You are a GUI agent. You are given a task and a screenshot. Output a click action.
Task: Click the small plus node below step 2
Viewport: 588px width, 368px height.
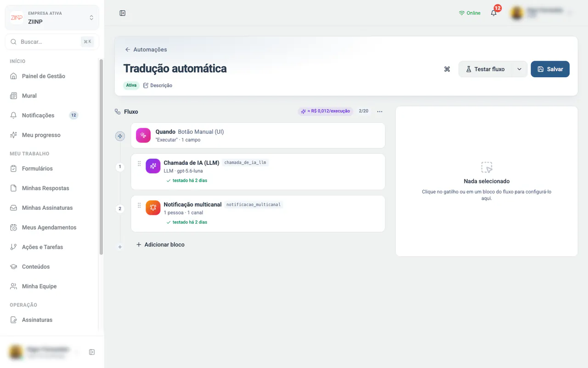[x=120, y=247]
